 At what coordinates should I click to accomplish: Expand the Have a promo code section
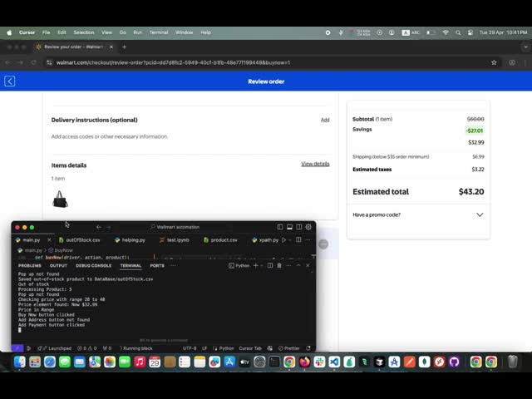(418, 214)
